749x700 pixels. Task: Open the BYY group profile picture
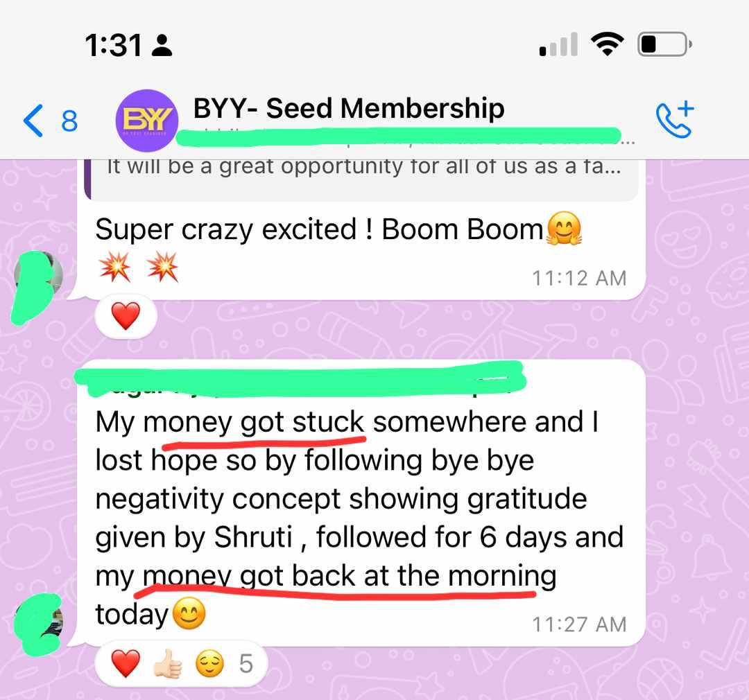pos(146,121)
